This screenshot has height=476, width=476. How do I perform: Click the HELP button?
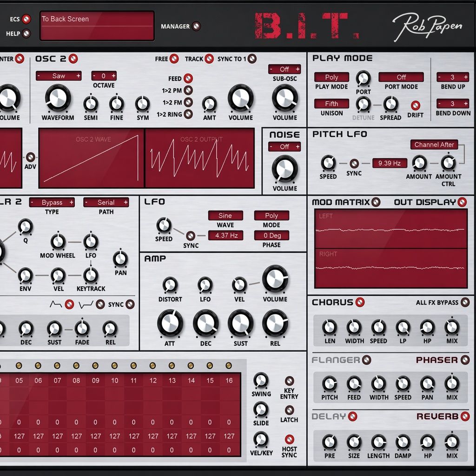26,33
